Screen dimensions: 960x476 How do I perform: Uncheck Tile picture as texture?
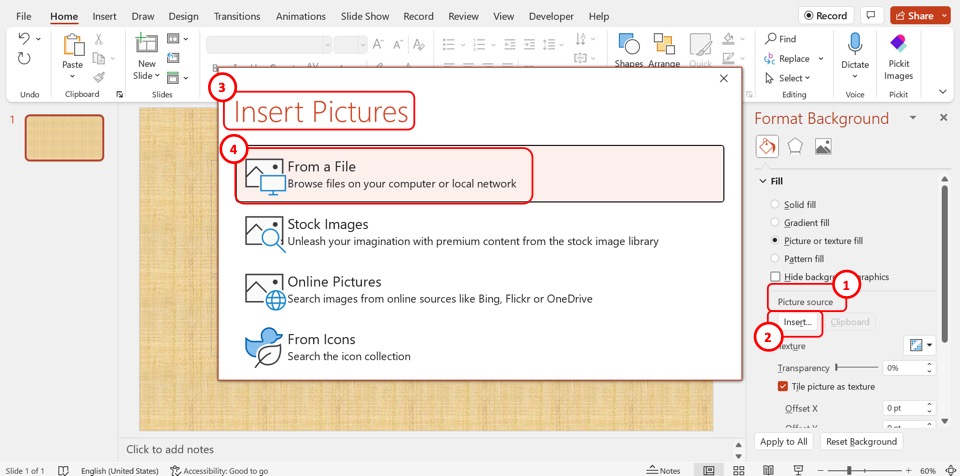pos(782,387)
